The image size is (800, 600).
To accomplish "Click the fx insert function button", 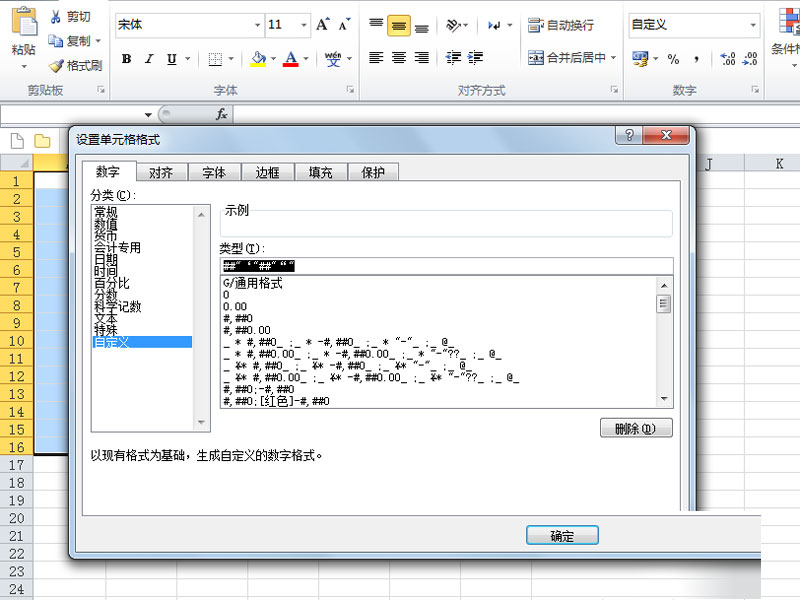I will click(x=221, y=114).
